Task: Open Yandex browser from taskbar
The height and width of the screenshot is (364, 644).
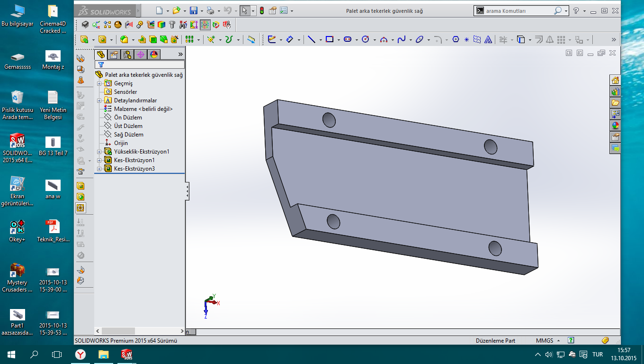Action: click(81, 354)
